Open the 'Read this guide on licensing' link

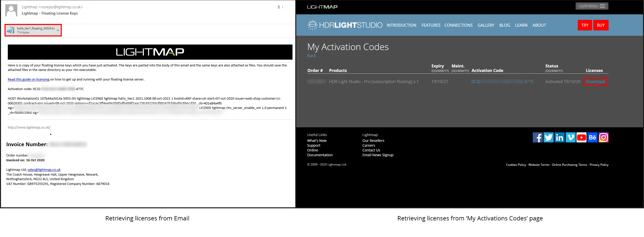28,79
